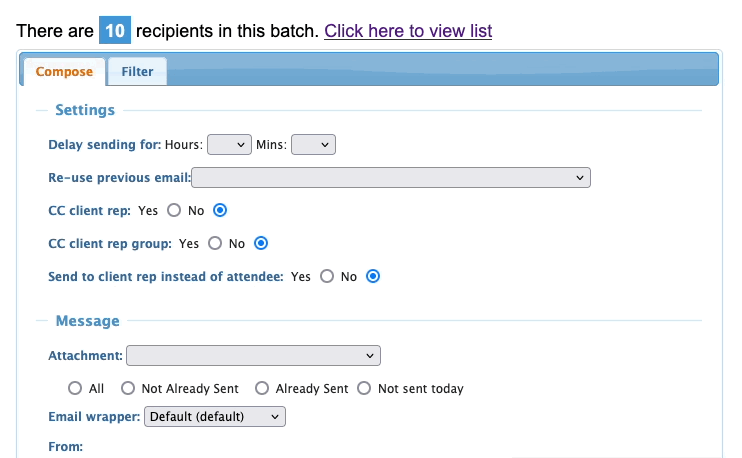The width and height of the screenshot is (742, 458).
Task: Choose No for send to client rep instead
Action: click(373, 277)
